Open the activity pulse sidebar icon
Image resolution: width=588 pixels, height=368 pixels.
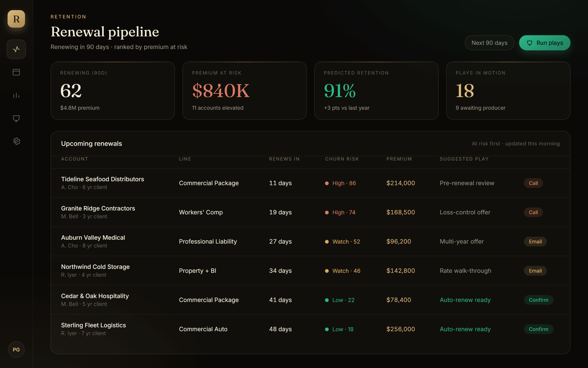click(x=16, y=49)
